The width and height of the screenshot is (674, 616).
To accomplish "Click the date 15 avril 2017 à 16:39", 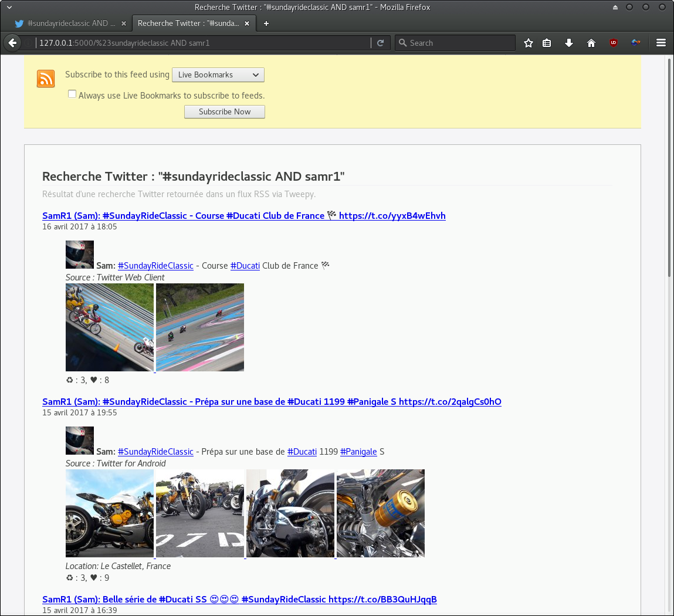I will pyautogui.click(x=80, y=610).
